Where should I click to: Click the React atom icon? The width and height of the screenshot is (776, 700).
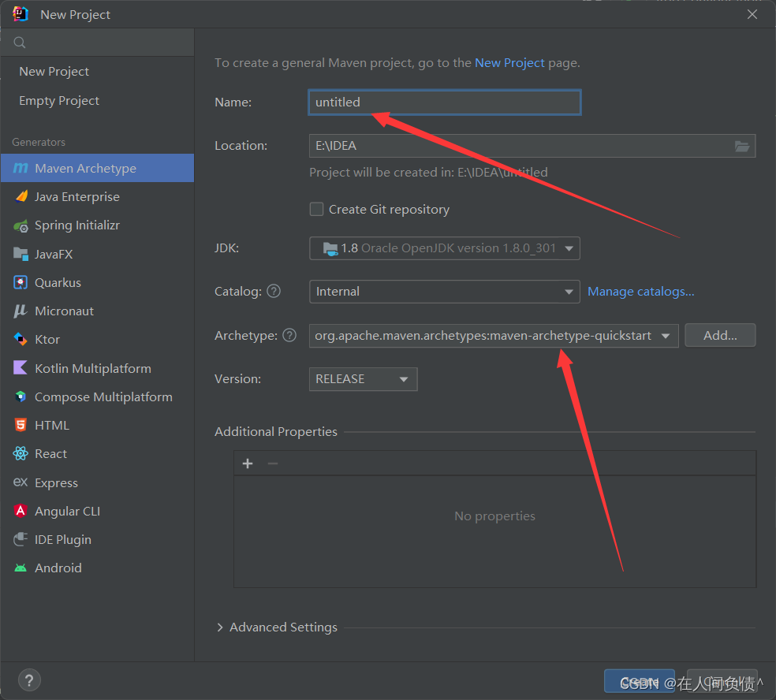(21, 453)
